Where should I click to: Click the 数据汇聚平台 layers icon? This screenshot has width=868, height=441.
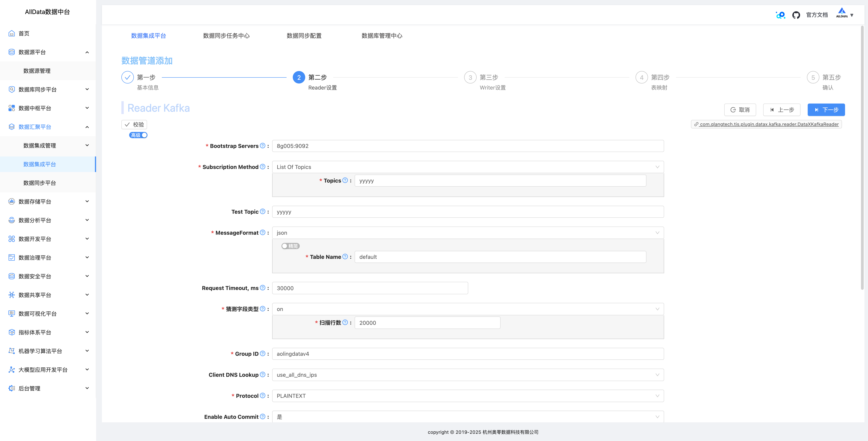[11, 127]
